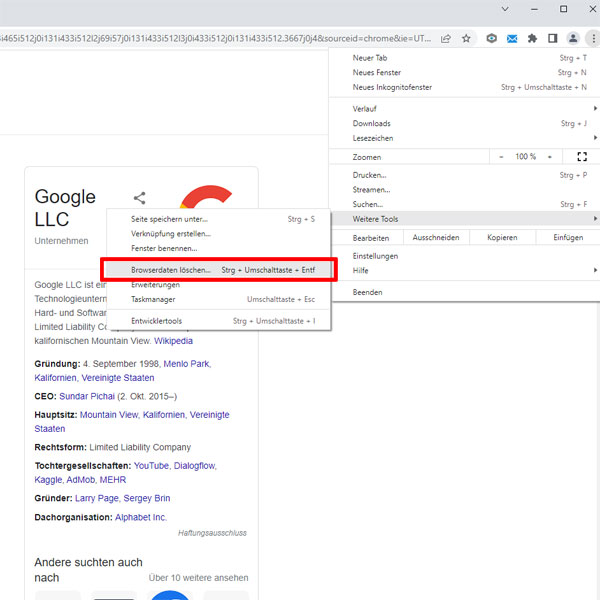The image size is (600, 600).
Task: Choose Taskmanager in Weitere Tools submenu
Action: (154, 299)
